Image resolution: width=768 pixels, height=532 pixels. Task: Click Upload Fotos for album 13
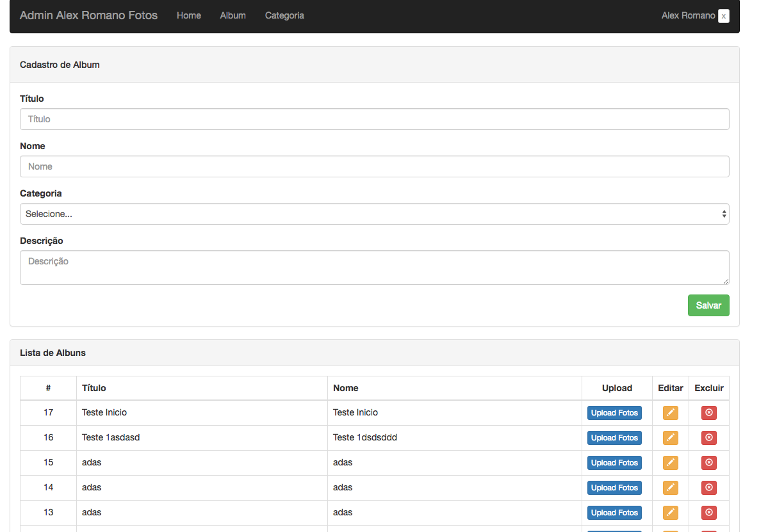click(614, 512)
